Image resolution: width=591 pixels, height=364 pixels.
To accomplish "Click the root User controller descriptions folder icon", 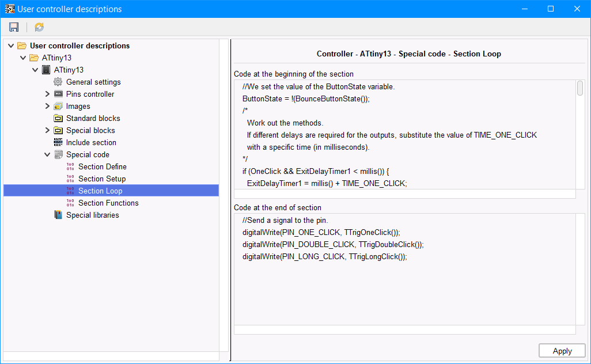I will pyautogui.click(x=22, y=45).
